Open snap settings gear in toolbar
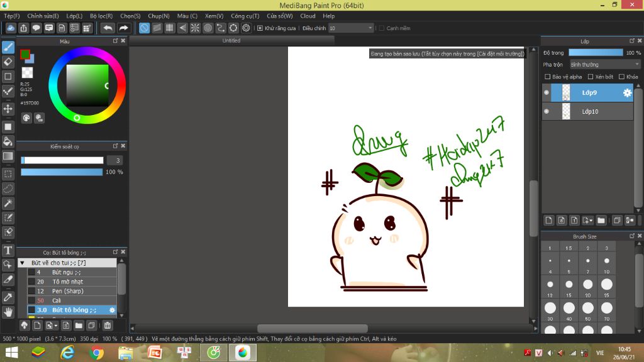Viewport: 644px width, 362px height. (x=246, y=28)
